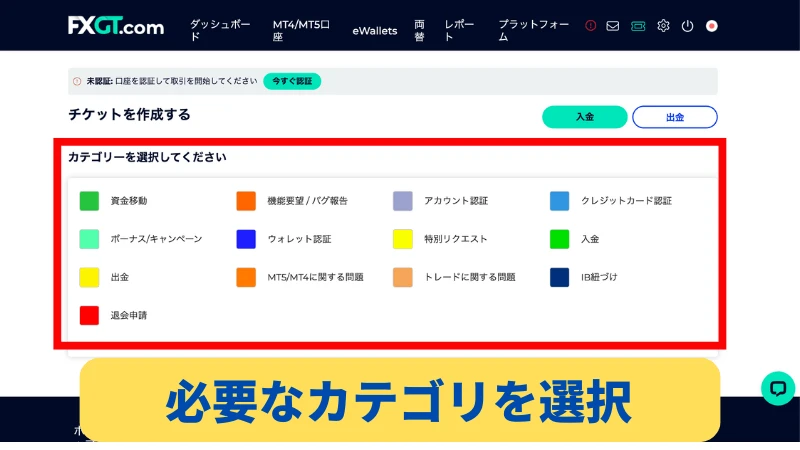Click the lavender swatch beside アカウント認証
The height and width of the screenshot is (450, 800).
pyautogui.click(x=403, y=201)
